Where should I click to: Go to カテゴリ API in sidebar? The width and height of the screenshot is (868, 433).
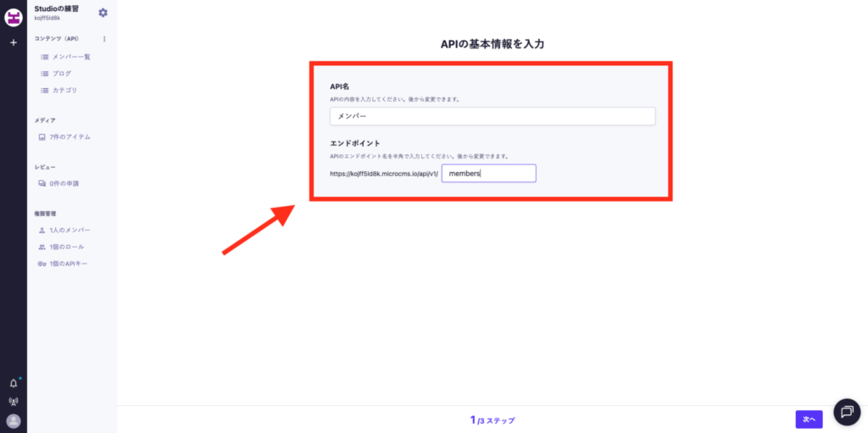(x=64, y=90)
